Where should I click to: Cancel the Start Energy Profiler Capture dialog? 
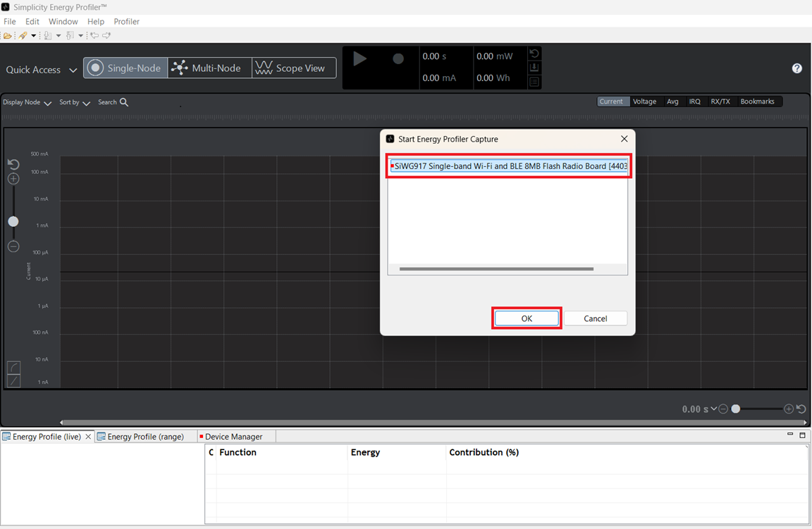[x=596, y=318]
